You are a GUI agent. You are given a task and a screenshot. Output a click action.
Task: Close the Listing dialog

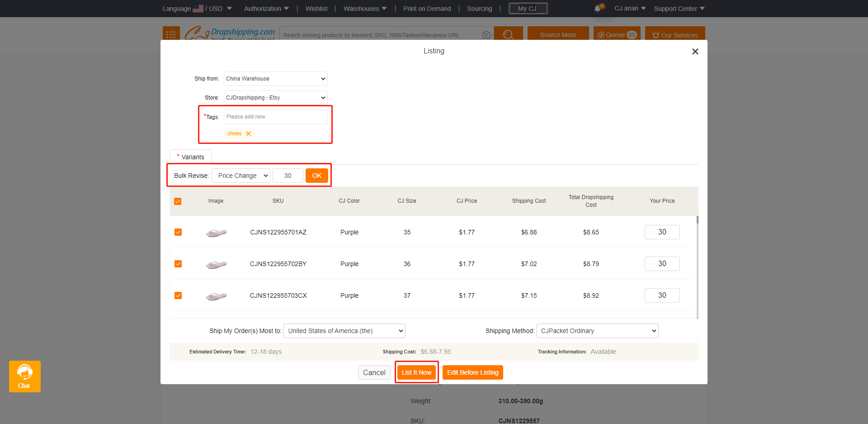pyautogui.click(x=695, y=52)
